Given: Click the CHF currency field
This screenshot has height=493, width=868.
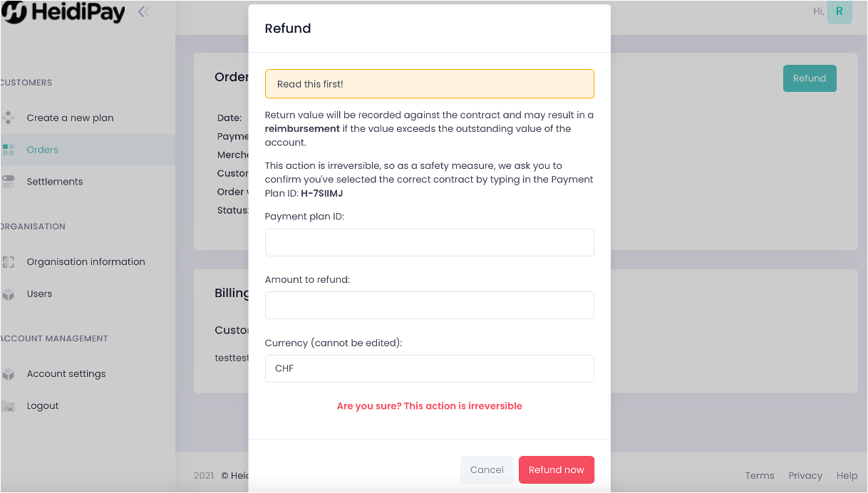Looking at the screenshot, I should [429, 368].
